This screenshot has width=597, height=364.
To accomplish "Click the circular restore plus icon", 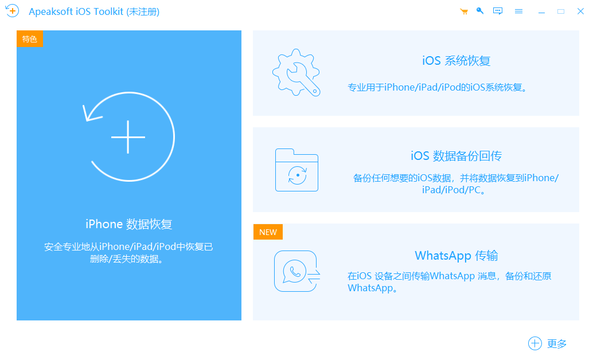I will click(128, 136).
